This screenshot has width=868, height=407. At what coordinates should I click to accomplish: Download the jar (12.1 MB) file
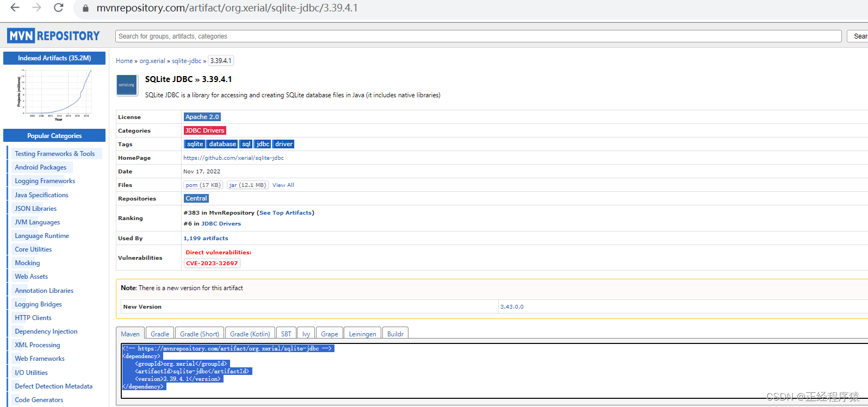247,185
